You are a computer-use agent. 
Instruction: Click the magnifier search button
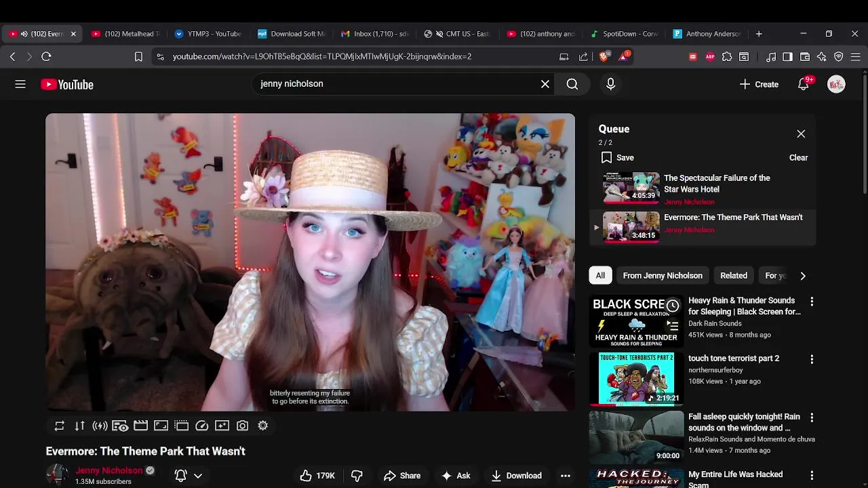[x=572, y=84]
